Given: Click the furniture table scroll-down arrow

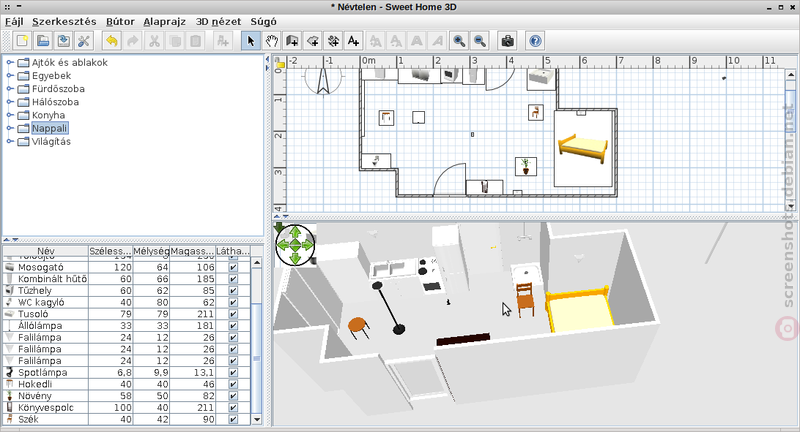Looking at the screenshot, I should pyautogui.click(x=257, y=419).
